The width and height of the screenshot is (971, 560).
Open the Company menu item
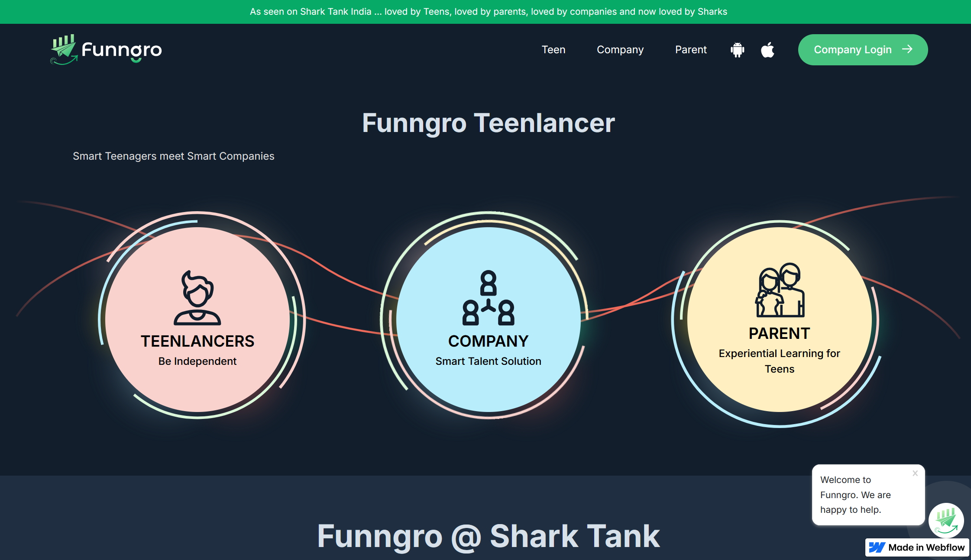(620, 50)
